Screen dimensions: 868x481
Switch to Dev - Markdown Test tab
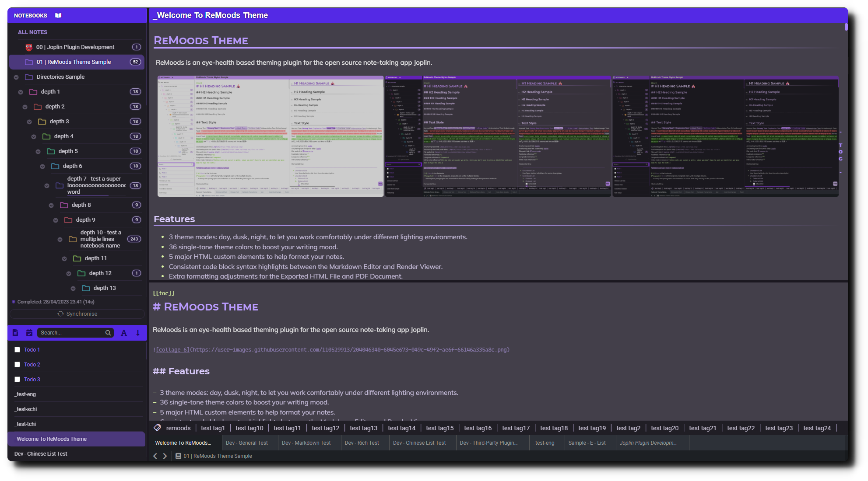(x=306, y=443)
